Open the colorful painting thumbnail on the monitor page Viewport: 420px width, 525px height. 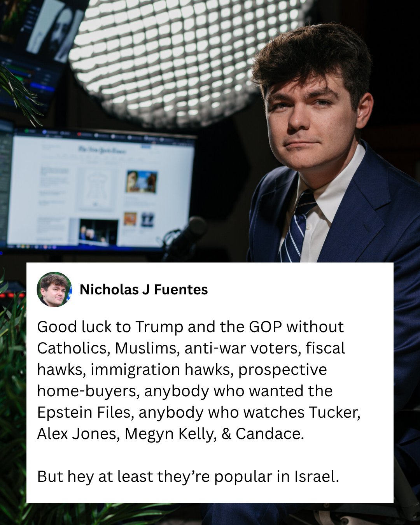142,182
